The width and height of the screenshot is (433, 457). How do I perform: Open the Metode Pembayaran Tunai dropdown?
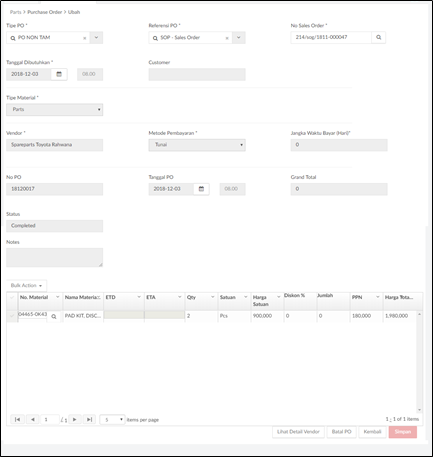197,145
